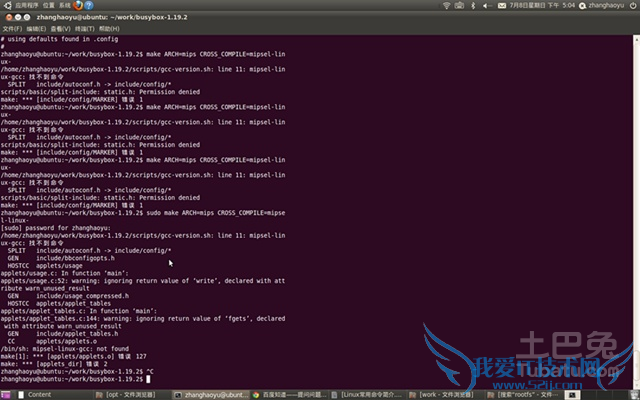
Task: Click the terminal vertical scrollbar
Action: 636,212
